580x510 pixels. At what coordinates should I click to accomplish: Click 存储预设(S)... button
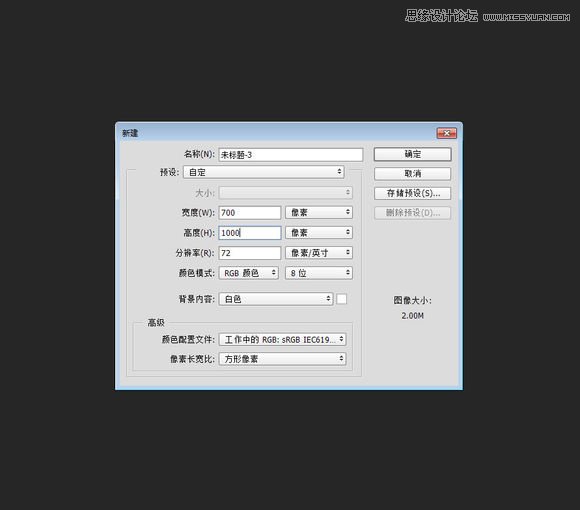[x=412, y=193]
